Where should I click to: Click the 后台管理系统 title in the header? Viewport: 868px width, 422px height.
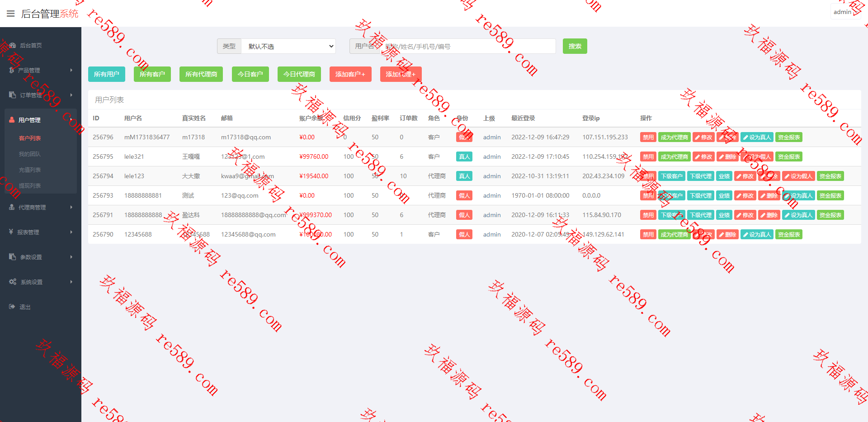50,14
